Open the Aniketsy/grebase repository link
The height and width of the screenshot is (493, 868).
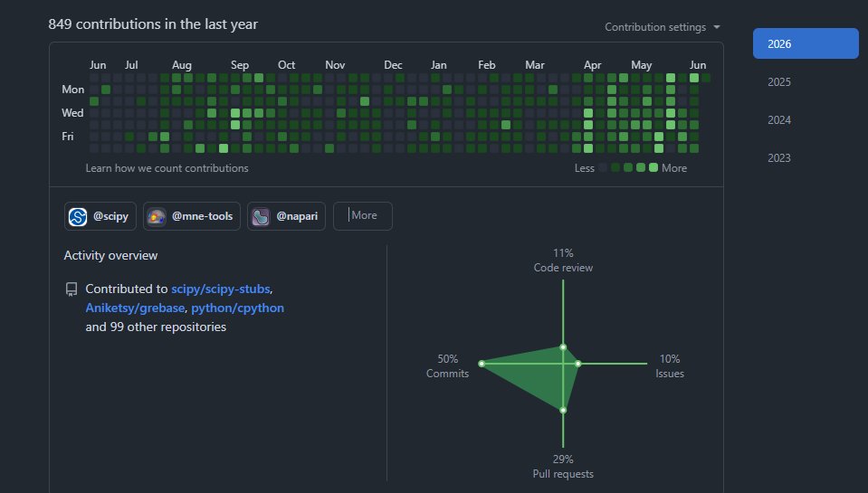click(x=135, y=308)
